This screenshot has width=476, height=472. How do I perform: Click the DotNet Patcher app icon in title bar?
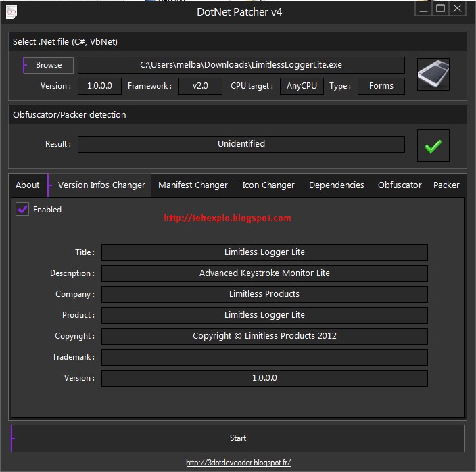[x=11, y=12]
